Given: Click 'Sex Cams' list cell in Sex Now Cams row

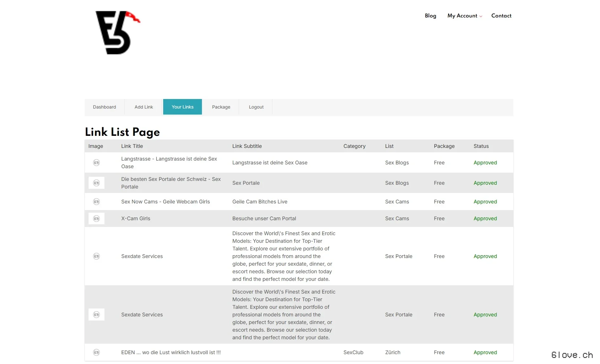Looking at the screenshot, I should pyautogui.click(x=397, y=202).
